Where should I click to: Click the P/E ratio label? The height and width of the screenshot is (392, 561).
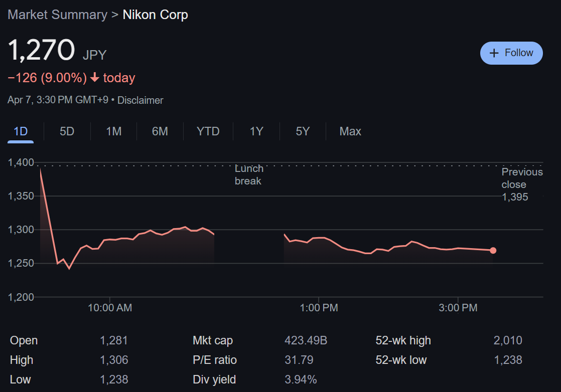pyautogui.click(x=214, y=360)
